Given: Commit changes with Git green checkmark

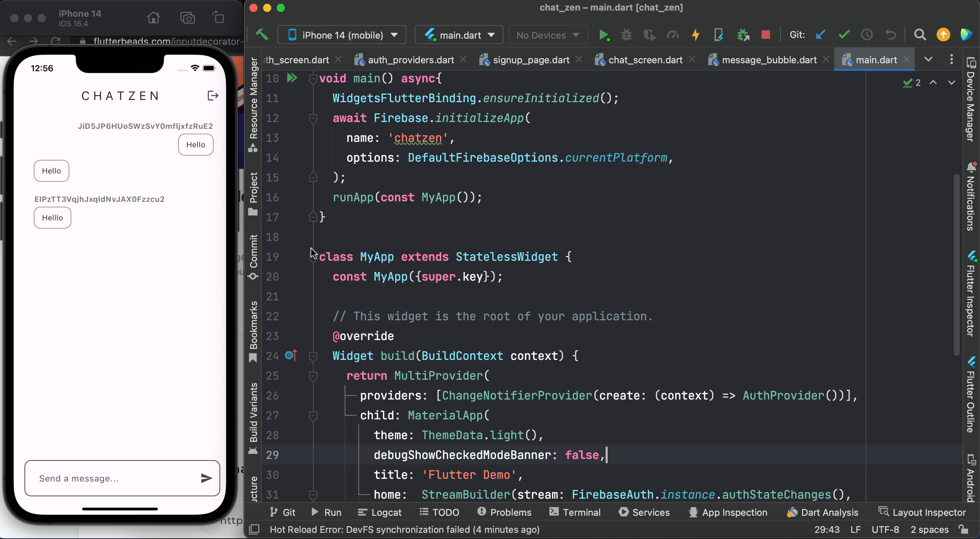Looking at the screenshot, I should (x=844, y=35).
